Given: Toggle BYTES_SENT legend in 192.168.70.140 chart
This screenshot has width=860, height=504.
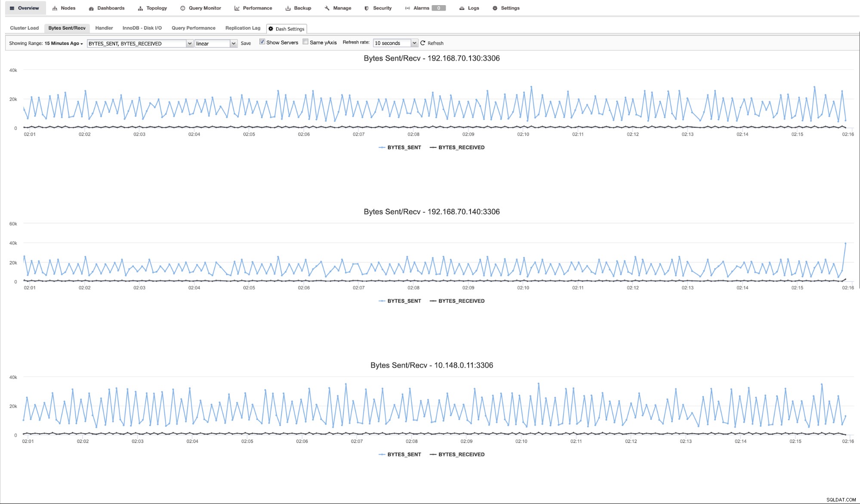Looking at the screenshot, I should pos(400,301).
